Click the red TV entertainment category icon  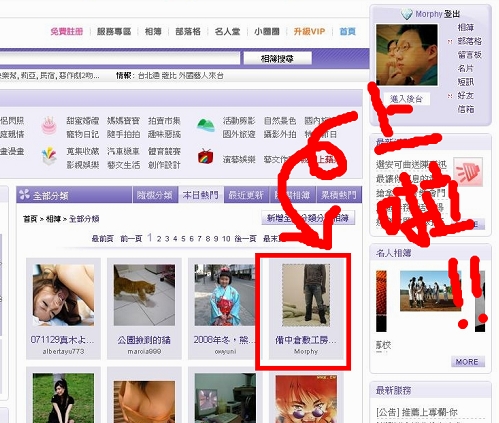(205, 157)
